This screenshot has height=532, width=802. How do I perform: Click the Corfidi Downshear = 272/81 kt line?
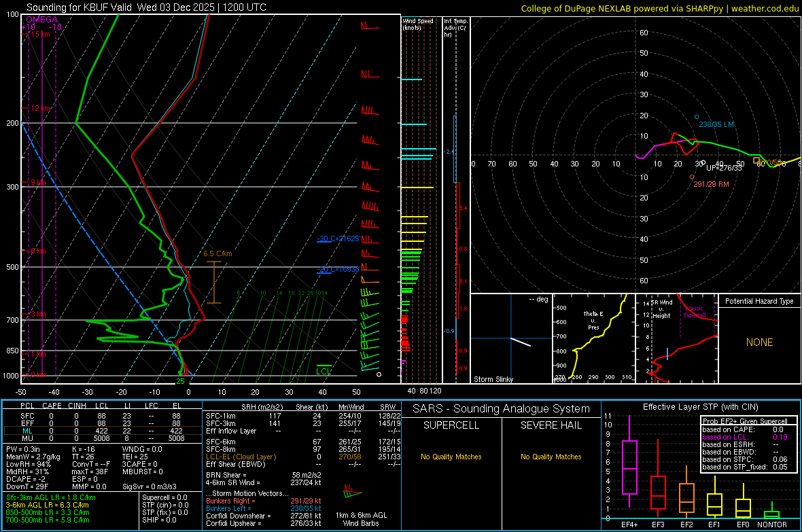[264, 516]
